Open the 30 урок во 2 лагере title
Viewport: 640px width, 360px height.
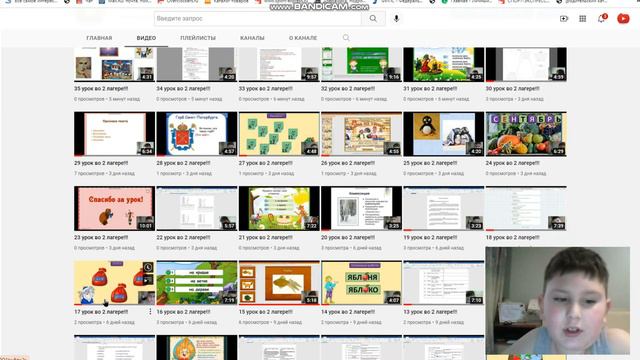click(513, 89)
